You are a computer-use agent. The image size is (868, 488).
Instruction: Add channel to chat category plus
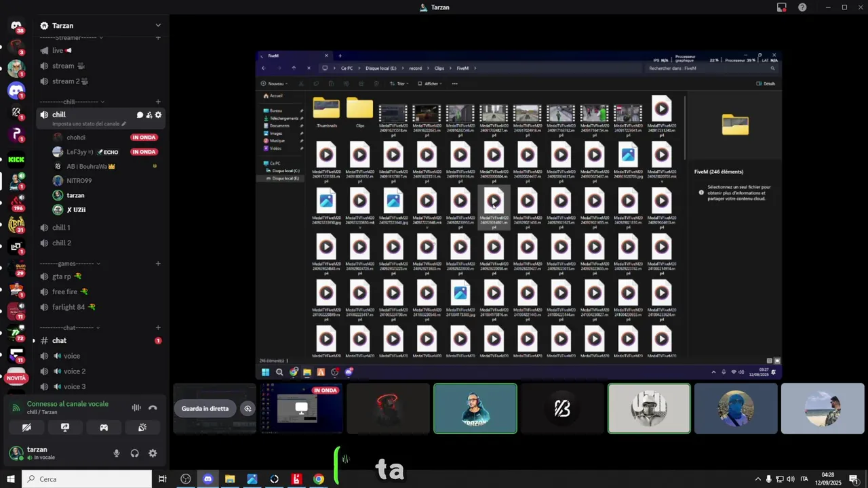click(x=158, y=328)
